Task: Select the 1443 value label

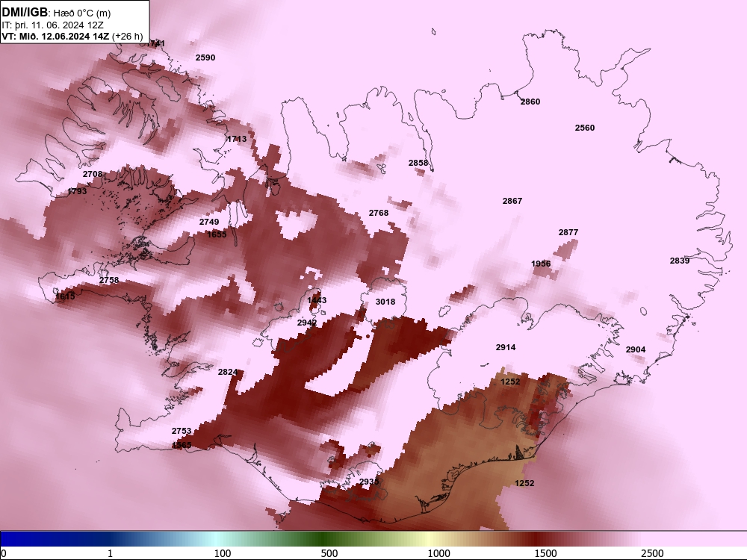Action: (317, 300)
